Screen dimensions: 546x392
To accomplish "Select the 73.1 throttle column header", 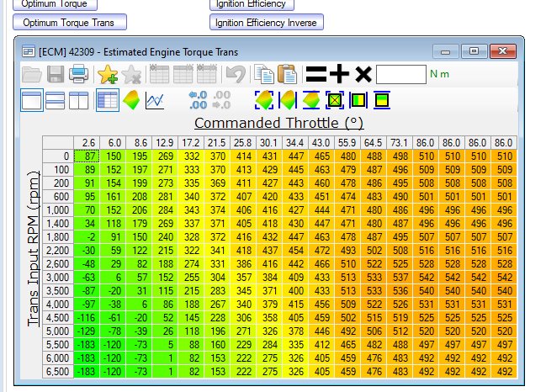I will [400, 143].
